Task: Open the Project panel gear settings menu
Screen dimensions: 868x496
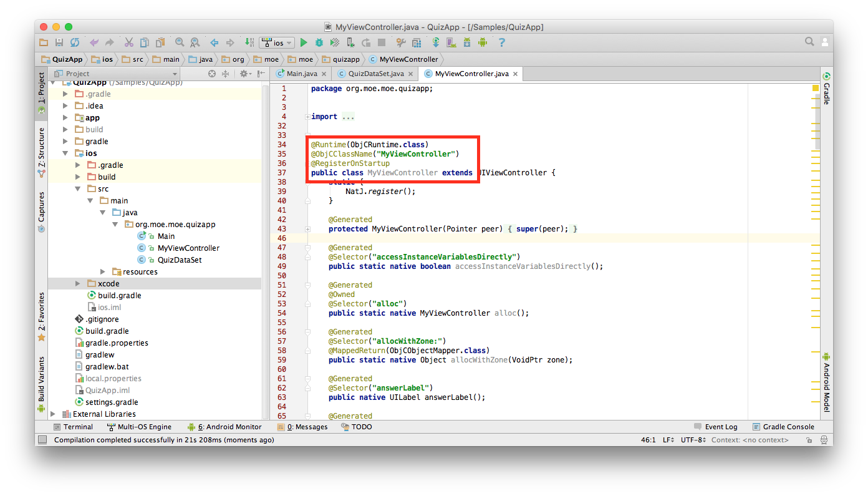Action: pos(246,74)
